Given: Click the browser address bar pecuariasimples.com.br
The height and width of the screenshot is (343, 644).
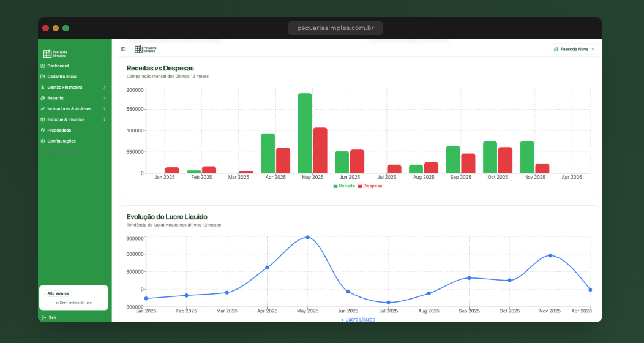Looking at the screenshot, I should coord(335,28).
